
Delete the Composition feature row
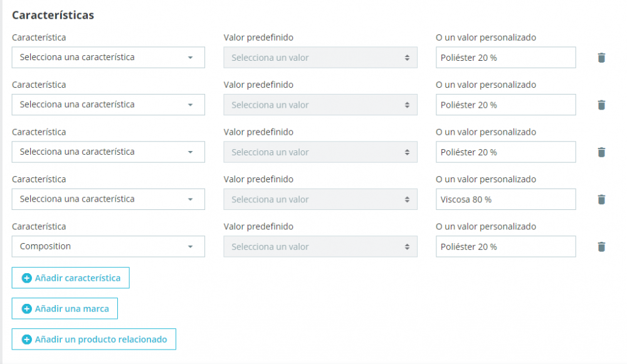point(601,246)
